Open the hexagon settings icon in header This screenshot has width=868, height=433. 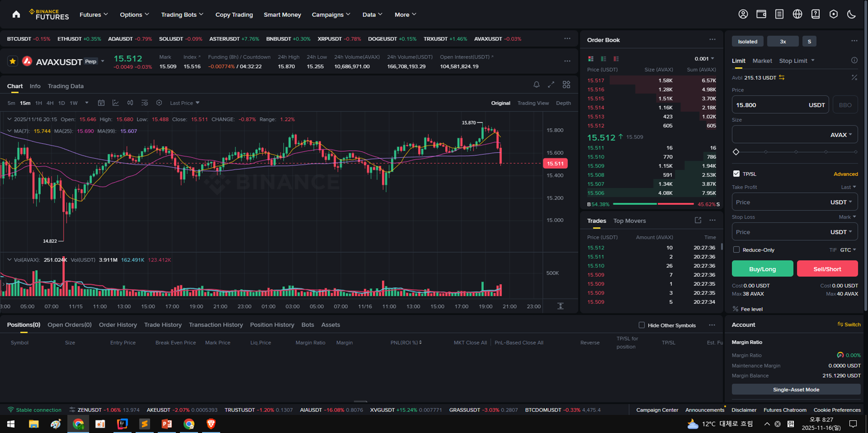point(834,14)
